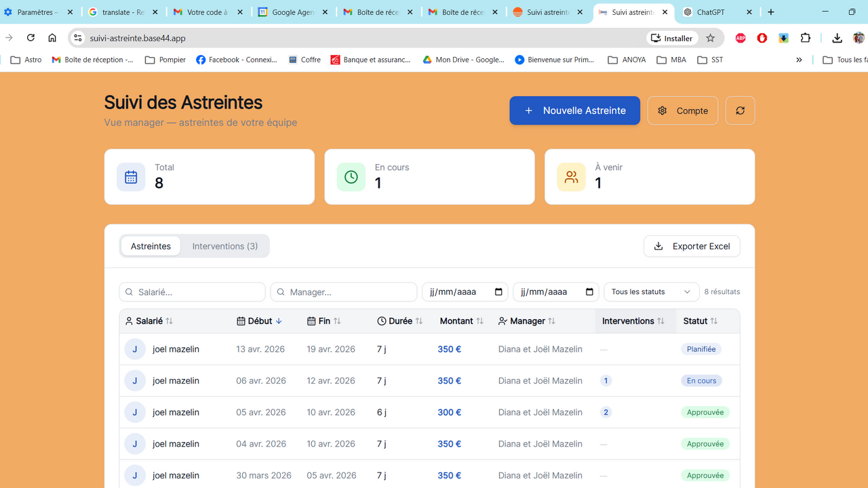Image resolution: width=868 pixels, height=488 pixels.
Task: Click the 12 avr. 2026 end date
Action: click(x=331, y=381)
